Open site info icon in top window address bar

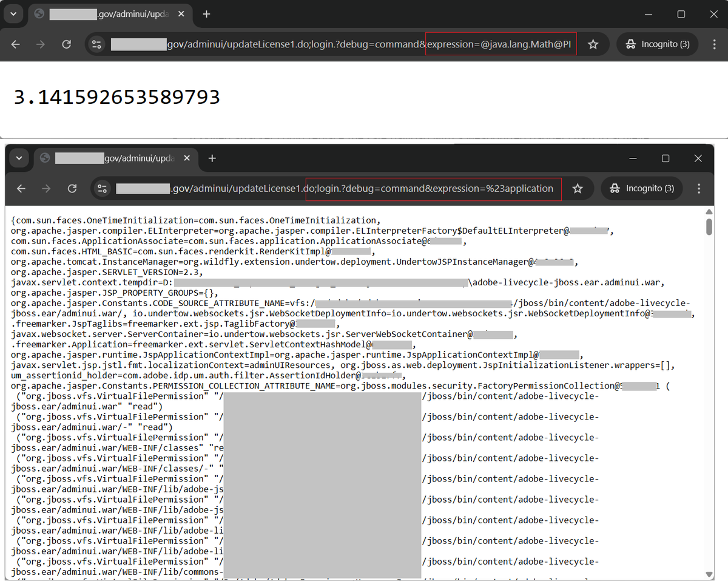tap(97, 44)
